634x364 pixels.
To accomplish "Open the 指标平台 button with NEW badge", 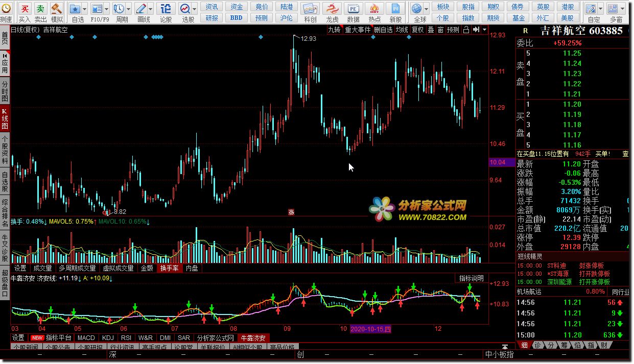I will tap(52, 337).
